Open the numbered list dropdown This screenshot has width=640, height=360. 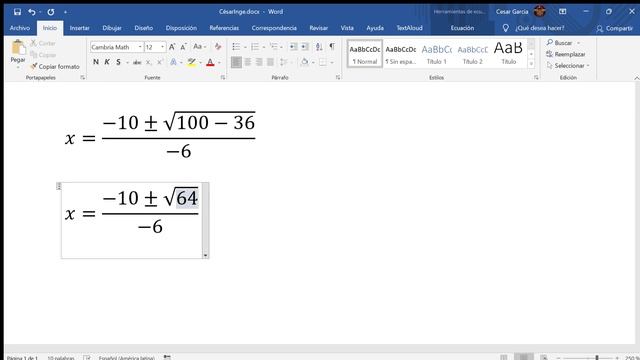[264, 47]
